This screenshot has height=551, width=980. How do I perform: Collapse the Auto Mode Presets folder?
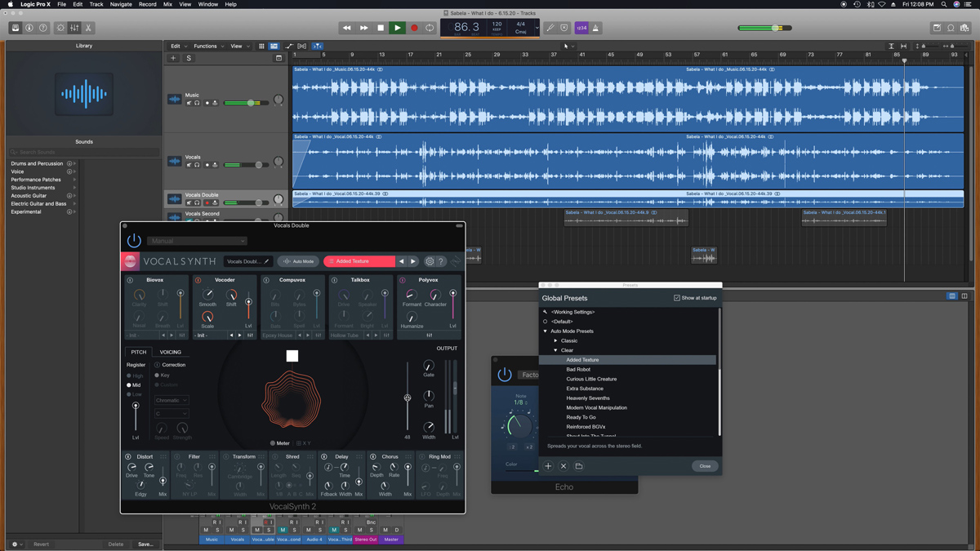pos(546,331)
